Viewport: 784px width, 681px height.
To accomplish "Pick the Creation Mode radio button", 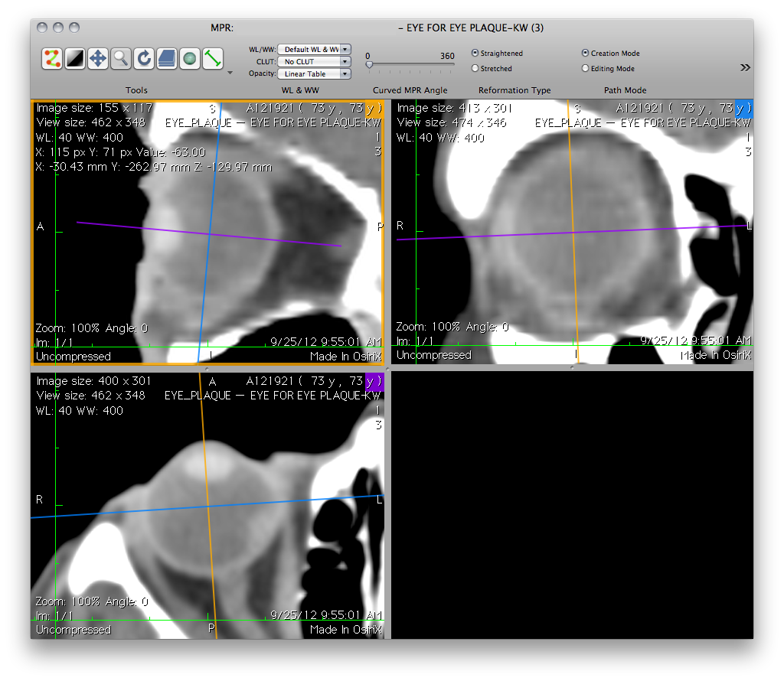I will pos(586,54).
